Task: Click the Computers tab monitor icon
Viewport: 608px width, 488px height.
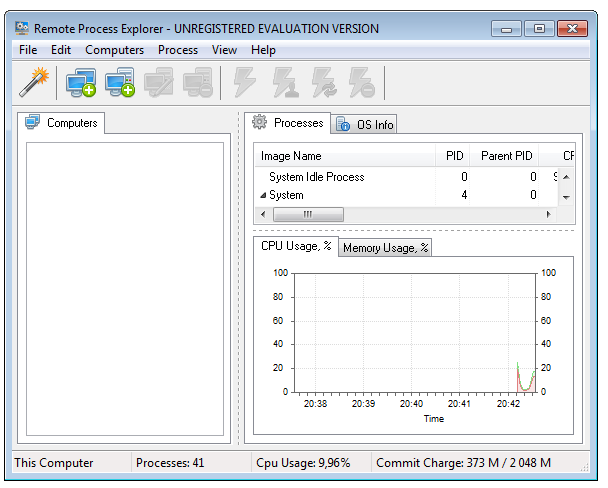Action: [32, 122]
